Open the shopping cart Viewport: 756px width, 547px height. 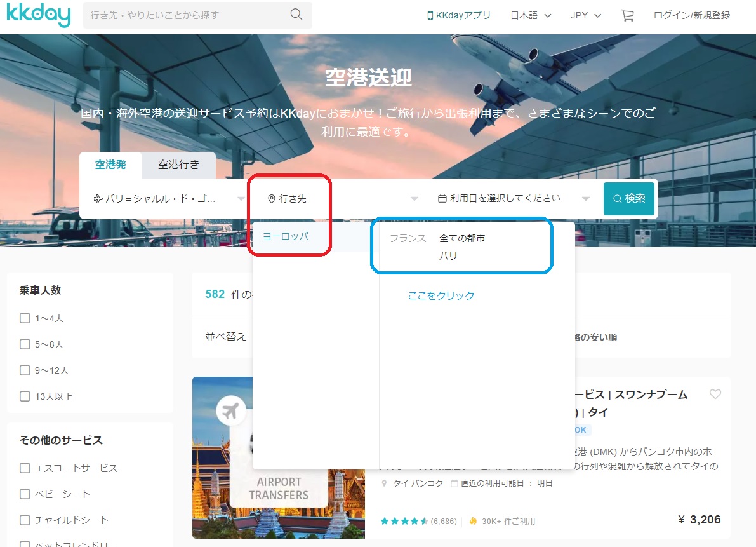pos(627,15)
